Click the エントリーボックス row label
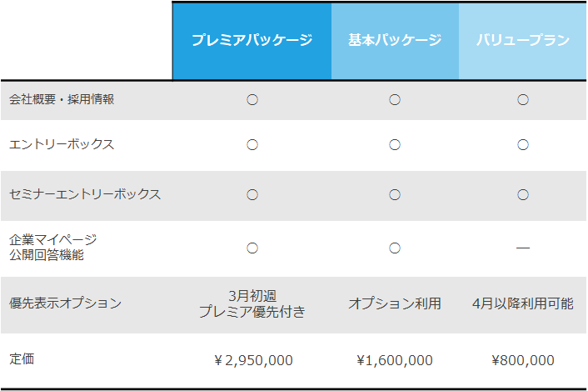Image resolution: width=588 pixels, height=391 pixels. tap(62, 144)
